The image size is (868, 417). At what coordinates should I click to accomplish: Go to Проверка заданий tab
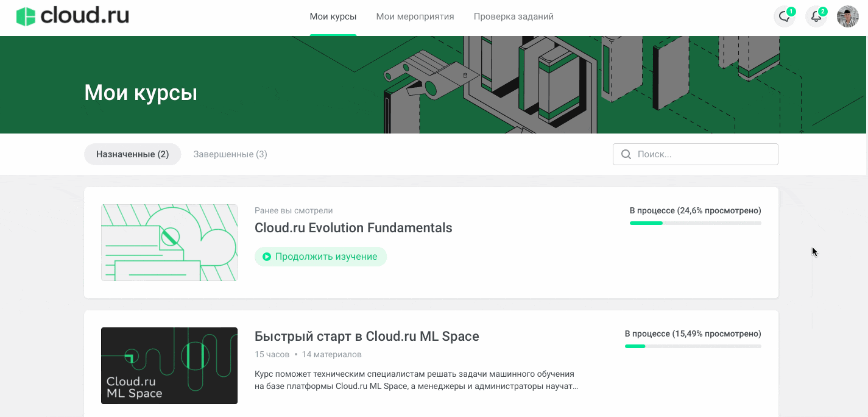point(513,16)
